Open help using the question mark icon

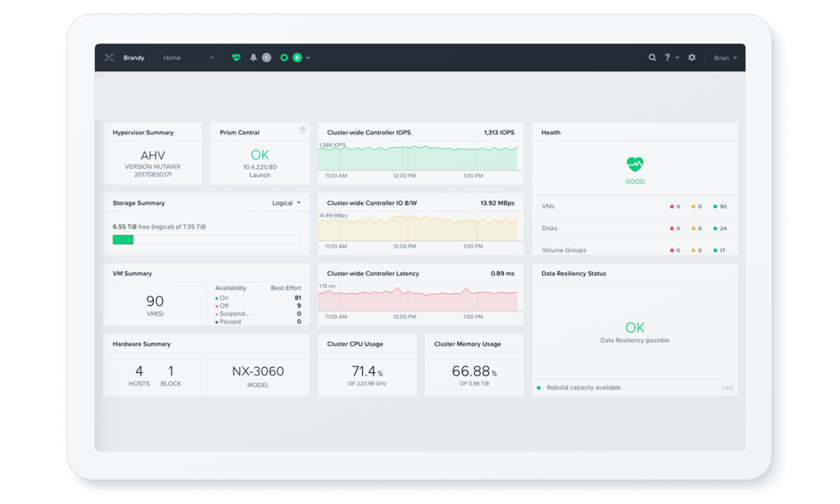[666, 57]
